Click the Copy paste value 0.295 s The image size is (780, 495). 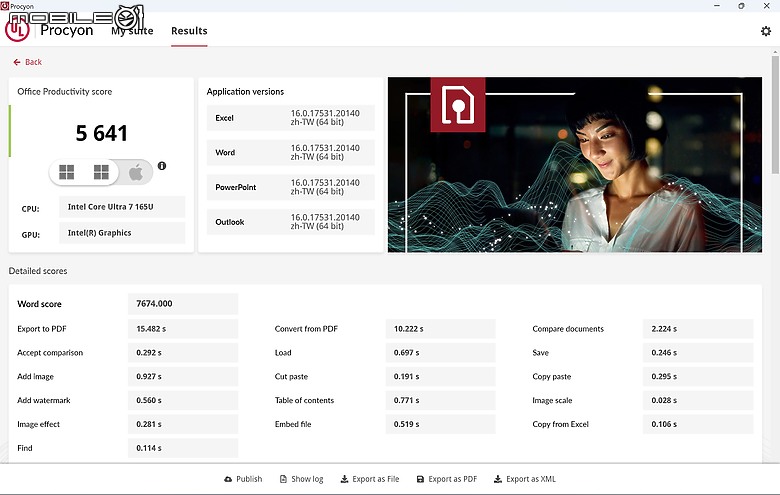pos(698,377)
